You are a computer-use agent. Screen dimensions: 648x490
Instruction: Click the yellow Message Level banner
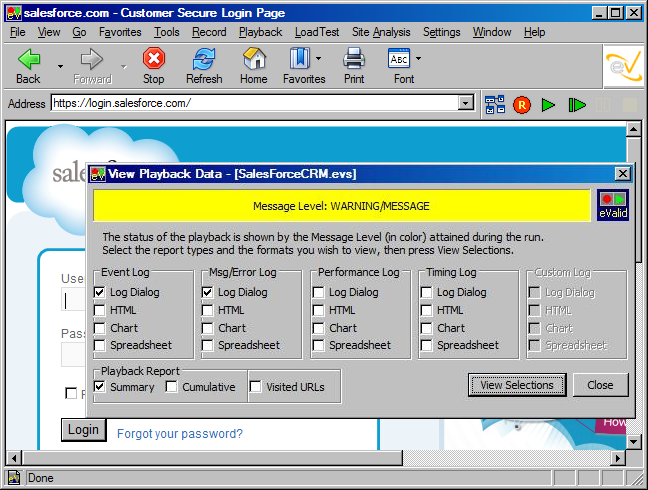342,206
